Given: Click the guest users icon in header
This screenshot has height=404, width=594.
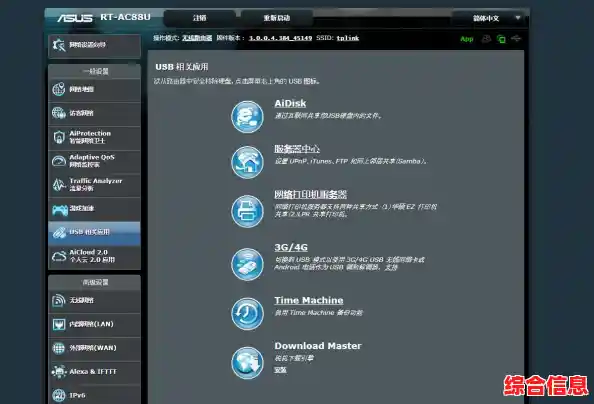Looking at the screenshot, I should point(486,39).
